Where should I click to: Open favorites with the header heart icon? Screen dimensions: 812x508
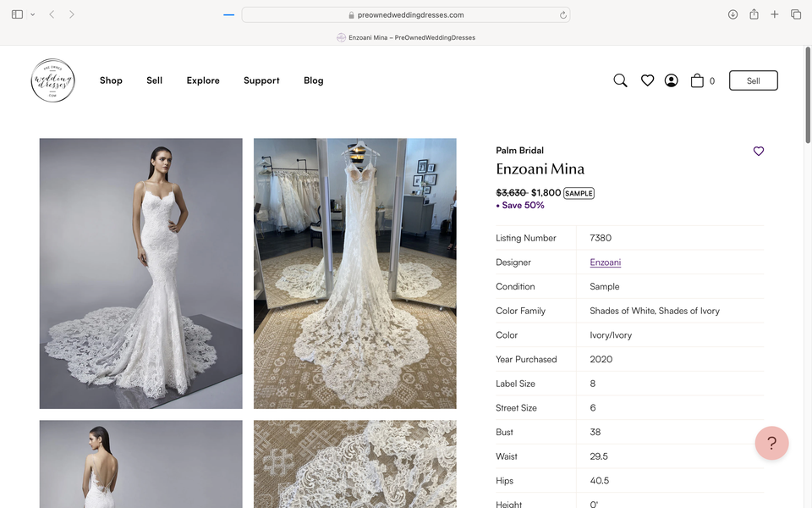click(x=647, y=80)
